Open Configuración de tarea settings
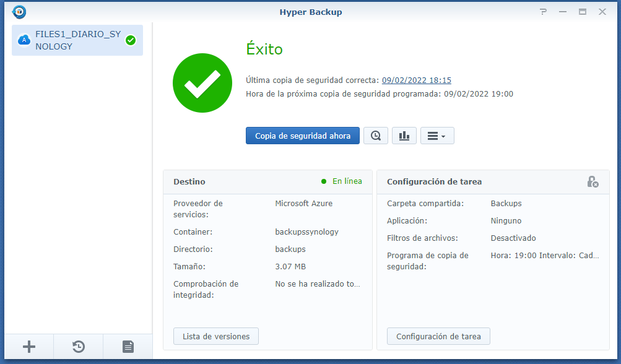The image size is (621, 364). tap(438, 336)
